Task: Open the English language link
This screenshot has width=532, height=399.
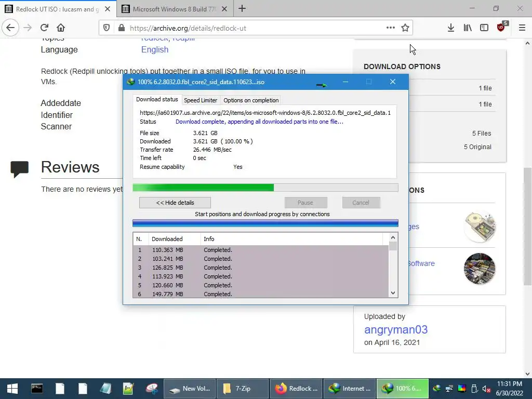Action: point(155,49)
